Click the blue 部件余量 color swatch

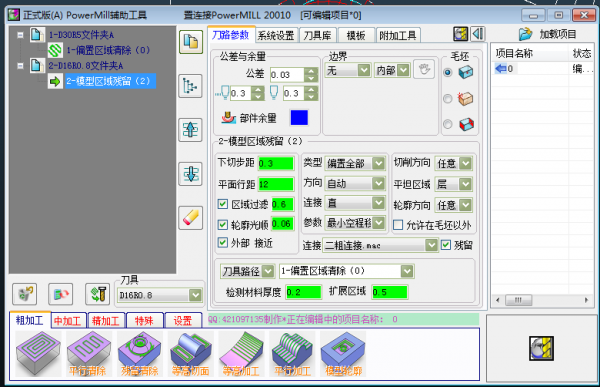(299, 118)
